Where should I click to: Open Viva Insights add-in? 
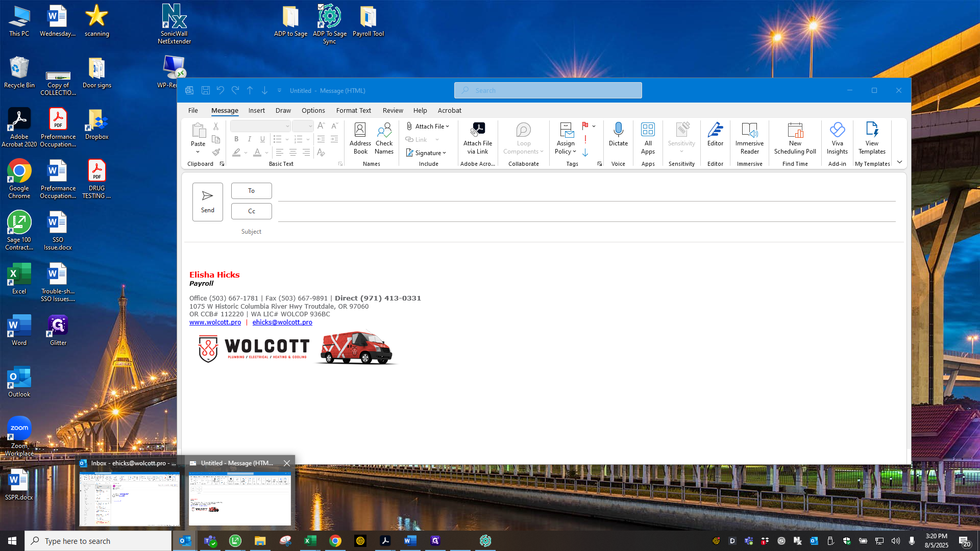pyautogui.click(x=837, y=138)
